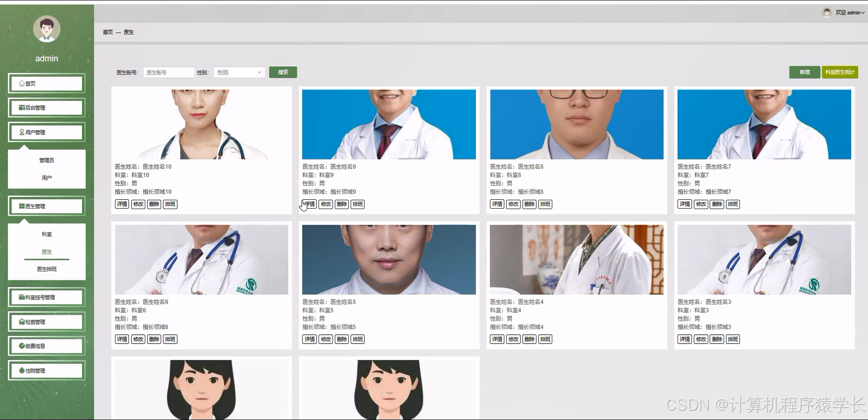
Task: View 详情 for 医生姓名10
Action: point(122,204)
